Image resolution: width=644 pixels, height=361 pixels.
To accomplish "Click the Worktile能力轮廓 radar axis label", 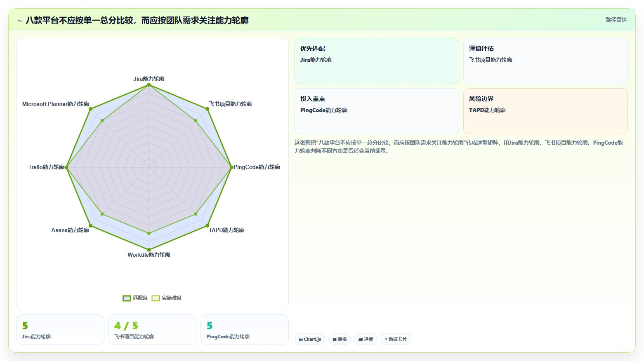I will [x=149, y=255].
